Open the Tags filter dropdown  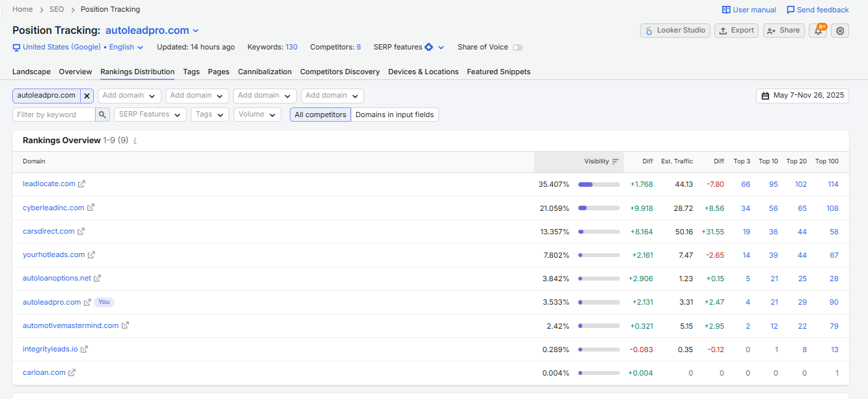tap(210, 115)
